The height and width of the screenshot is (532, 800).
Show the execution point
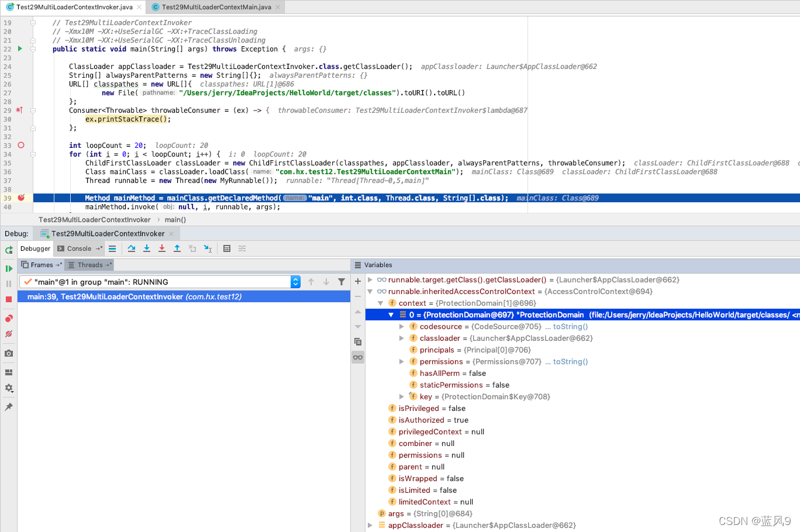pyautogui.click(x=112, y=248)
